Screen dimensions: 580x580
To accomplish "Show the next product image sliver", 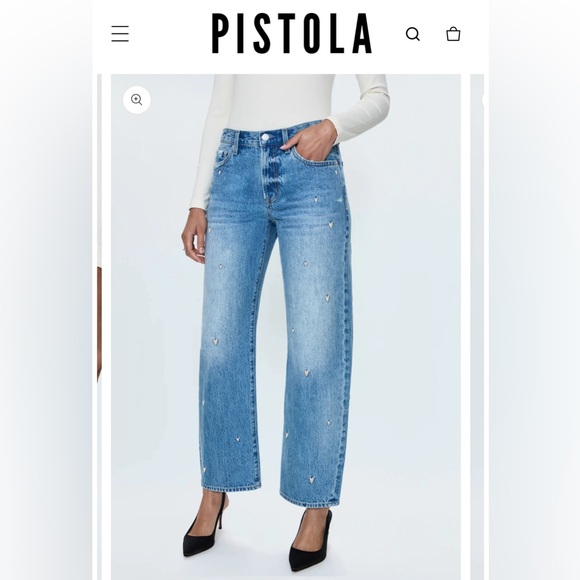I will [477, 327].
